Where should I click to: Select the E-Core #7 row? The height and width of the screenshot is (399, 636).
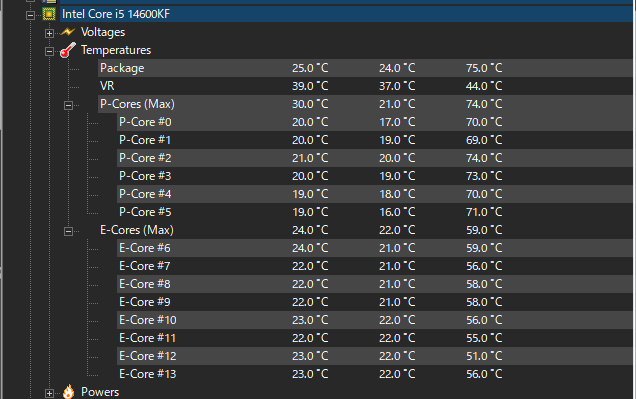tap(375, 266)
